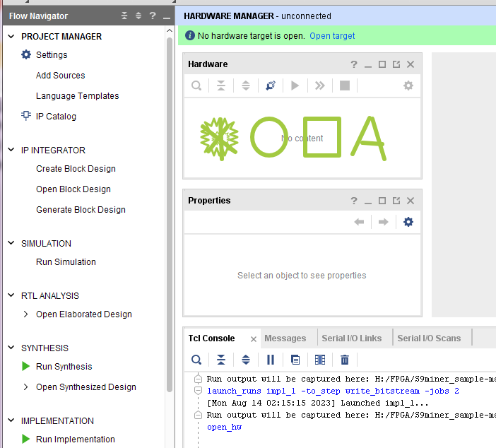Collapse SYNTHESIS section
This screenshot has width=496, height=448.
[11, 348]
